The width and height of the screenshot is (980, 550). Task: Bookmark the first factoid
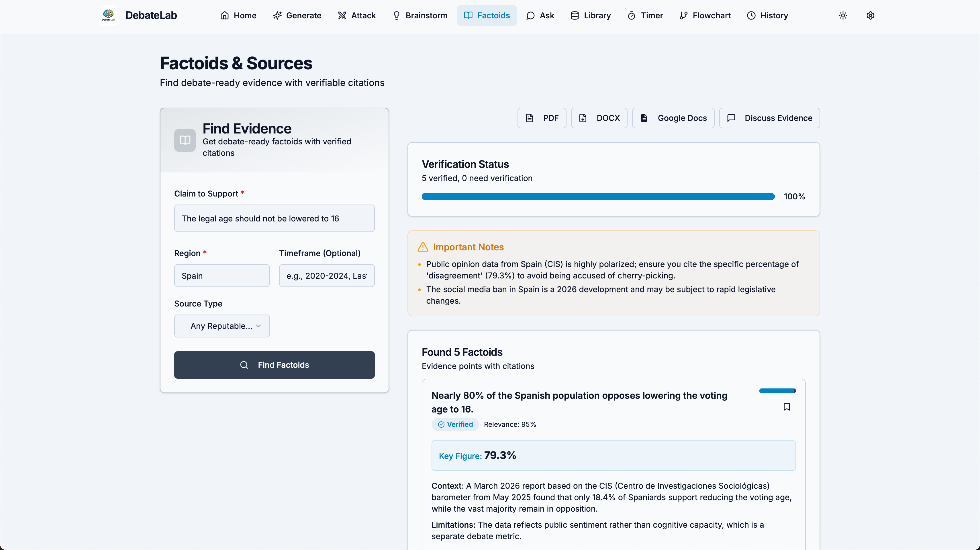click(x=786, y=406)
